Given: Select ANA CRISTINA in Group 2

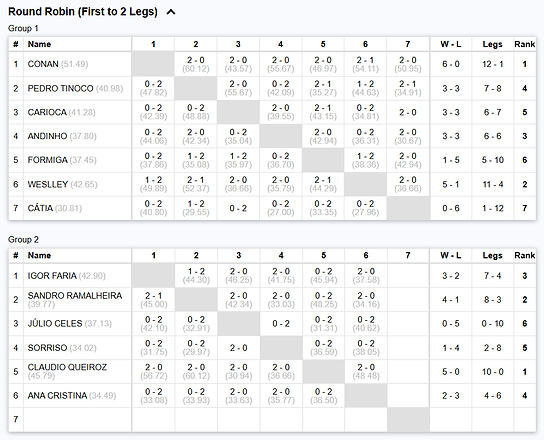Looking at the screenshot, I should [x=57, y=396].
